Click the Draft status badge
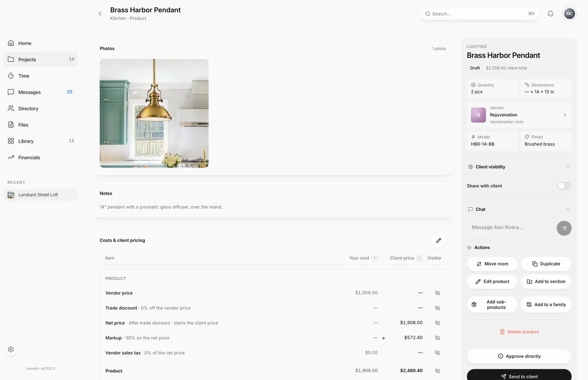 pos(475,68)
